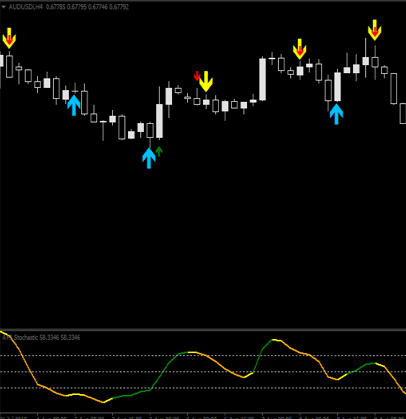Image resolution: width=406 pixels, height=419 pixels.
Task: Select the yellow-red sell arrow above the candle following the tallest white candle
Action: pyautogui.click(x=300, y=49)
